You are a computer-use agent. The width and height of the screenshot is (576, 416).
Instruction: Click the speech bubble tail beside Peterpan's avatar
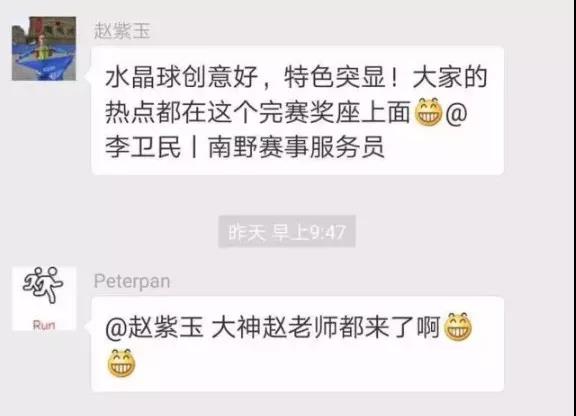88,325
